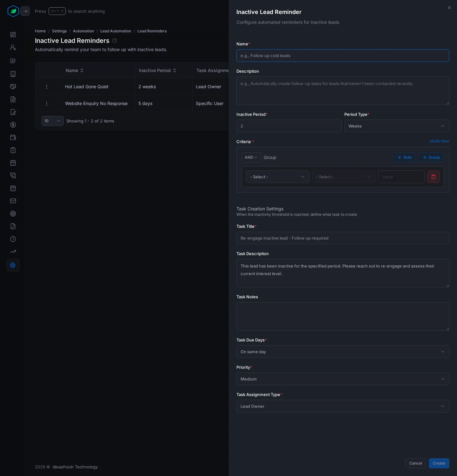Open the mail envelope icon in sidebar
457x476 pixels.
(x=13, y=201)
